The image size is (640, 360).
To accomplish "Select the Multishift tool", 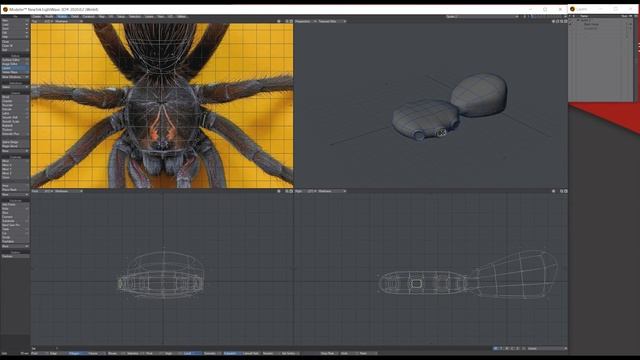I will [15, 125].
